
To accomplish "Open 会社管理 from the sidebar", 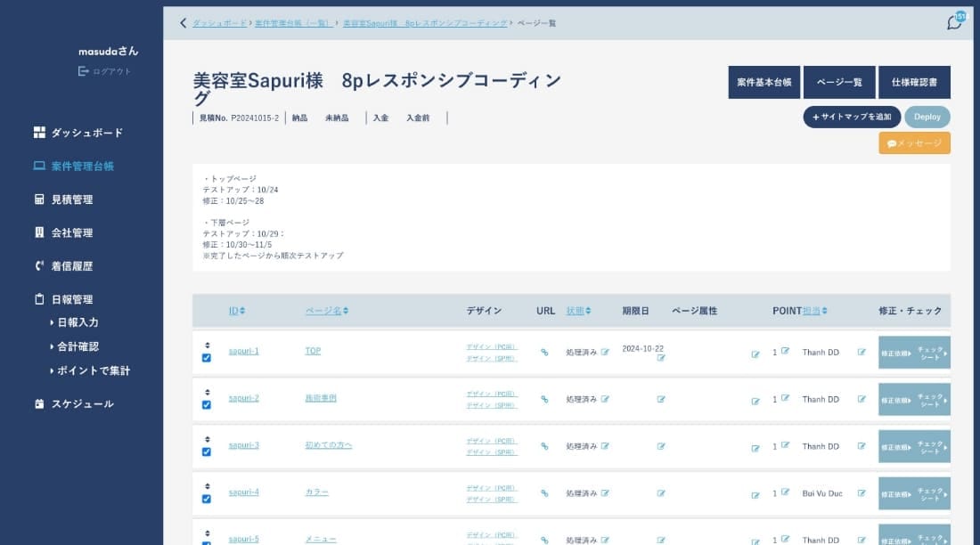I will point(71,232).
